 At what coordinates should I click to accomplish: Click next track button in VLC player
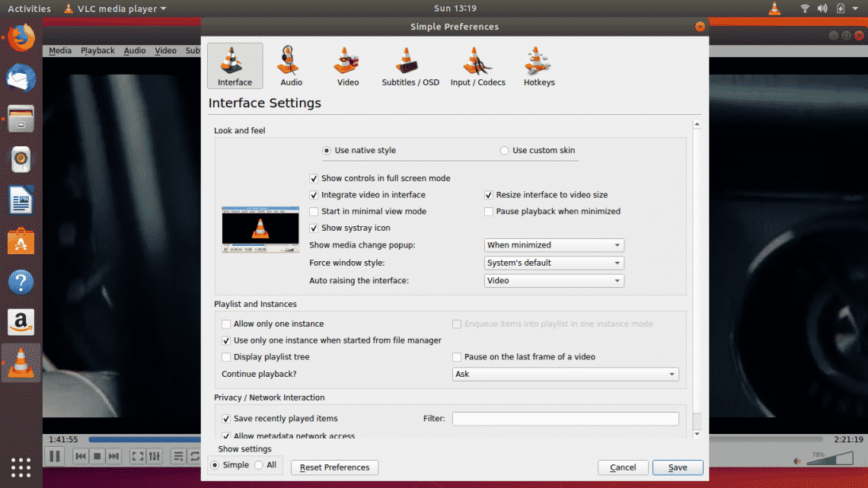(x=113, y=457)
